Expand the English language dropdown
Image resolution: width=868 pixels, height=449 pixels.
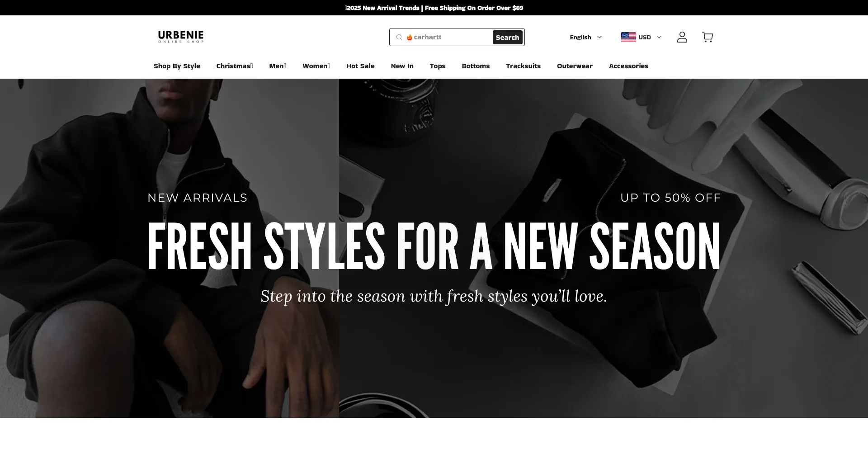pos(585,37)
